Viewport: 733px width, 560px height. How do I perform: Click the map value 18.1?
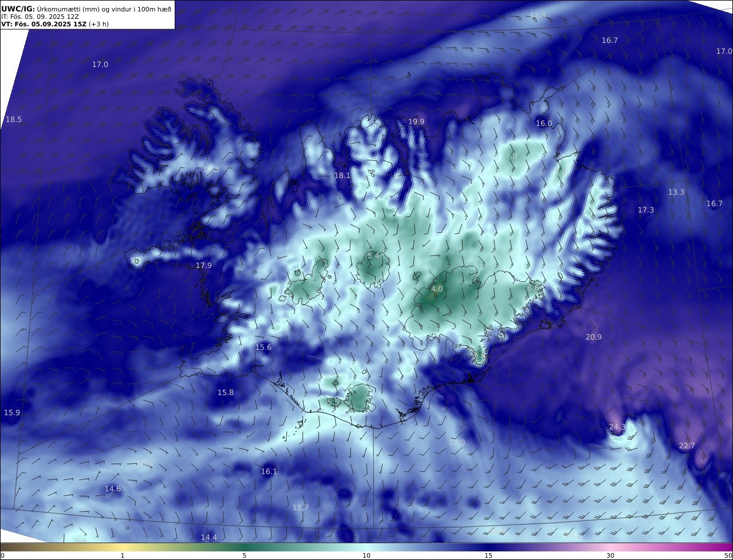(x=342, y=175)
